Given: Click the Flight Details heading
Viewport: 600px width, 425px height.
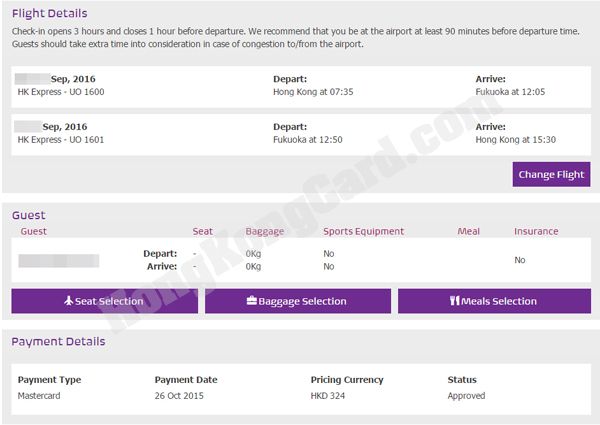Looking at the screenshot, I should coord(49,13).
